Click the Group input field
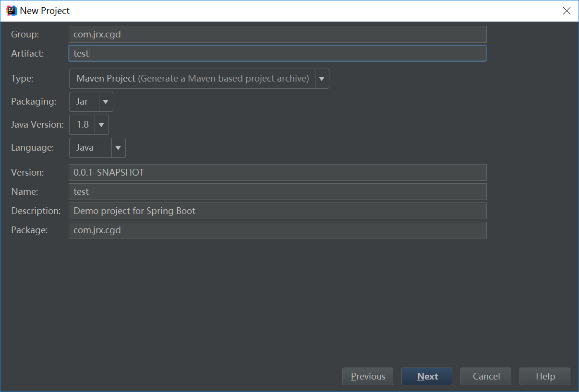 [x=277, y=35]
